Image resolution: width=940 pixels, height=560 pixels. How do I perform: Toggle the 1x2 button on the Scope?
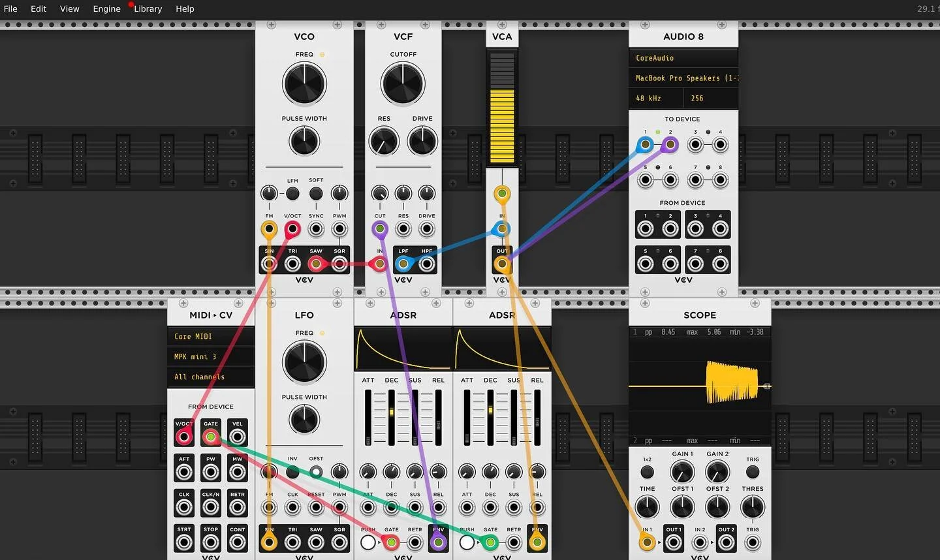[x=647, y=471]
